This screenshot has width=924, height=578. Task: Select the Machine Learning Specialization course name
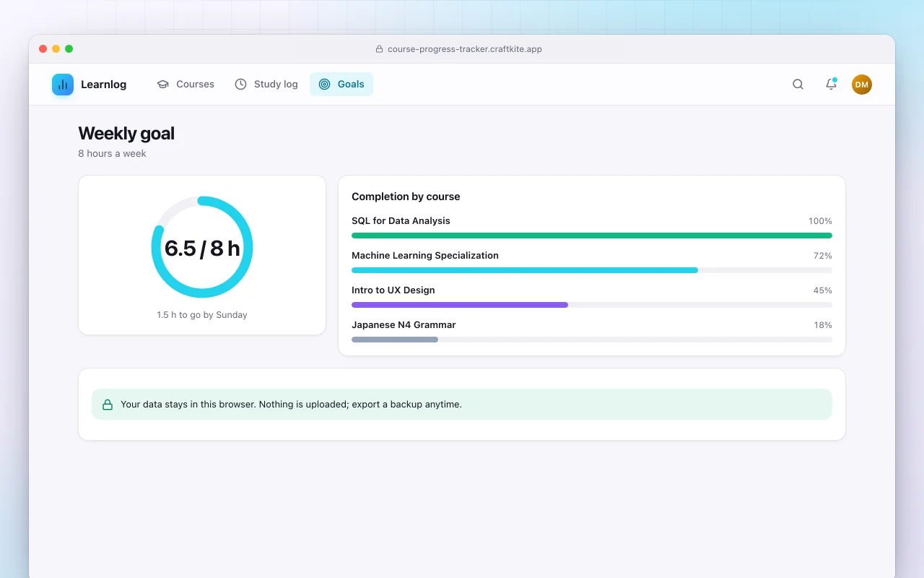click(x=425, y=256)
